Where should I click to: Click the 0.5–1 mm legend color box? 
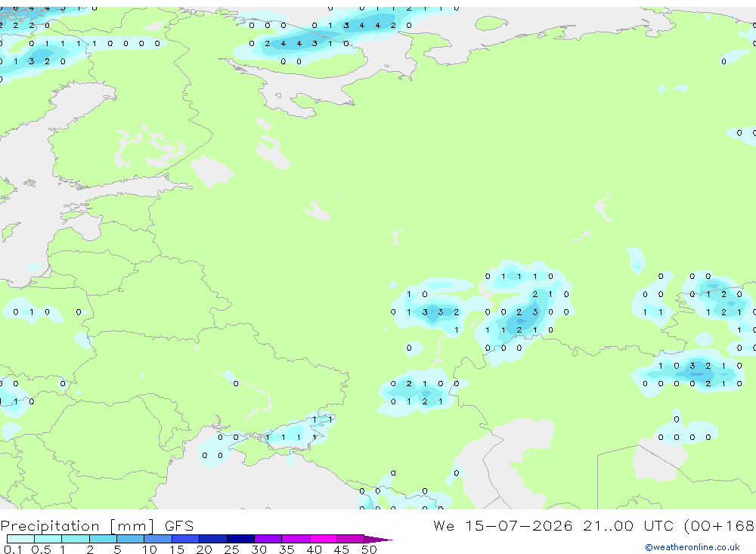[48, 539]
